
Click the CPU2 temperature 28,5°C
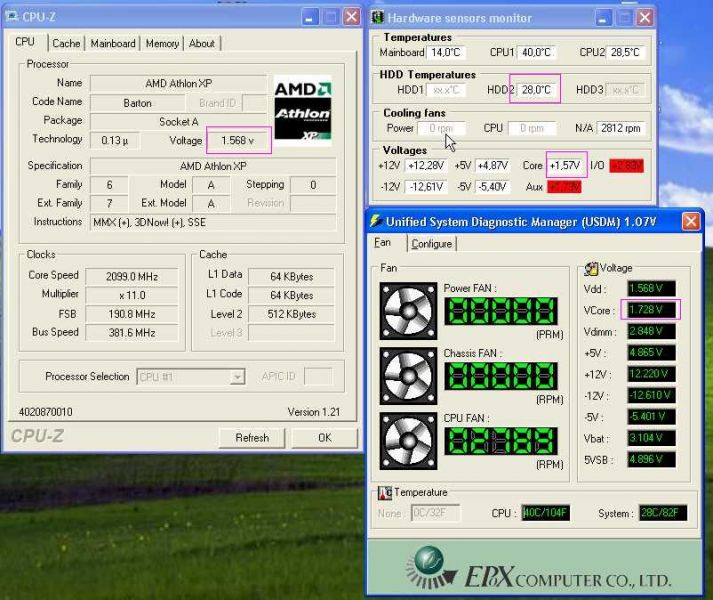(625, 52)
